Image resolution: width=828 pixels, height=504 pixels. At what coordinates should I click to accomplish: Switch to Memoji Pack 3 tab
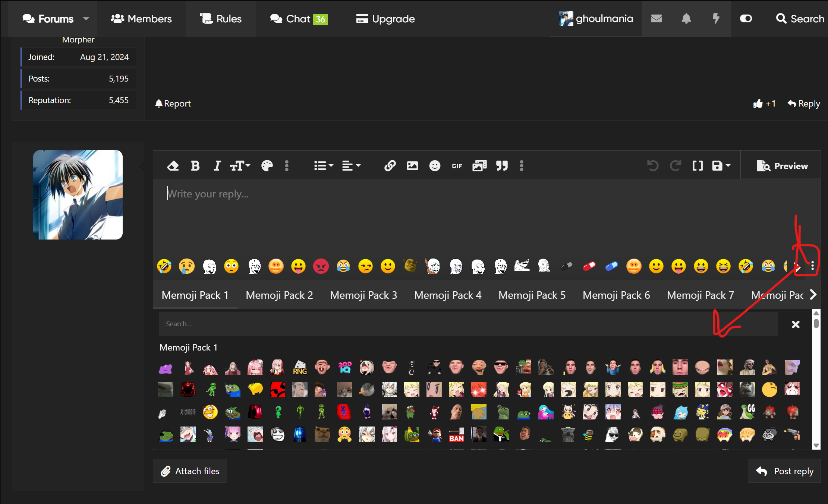point(363,295)
